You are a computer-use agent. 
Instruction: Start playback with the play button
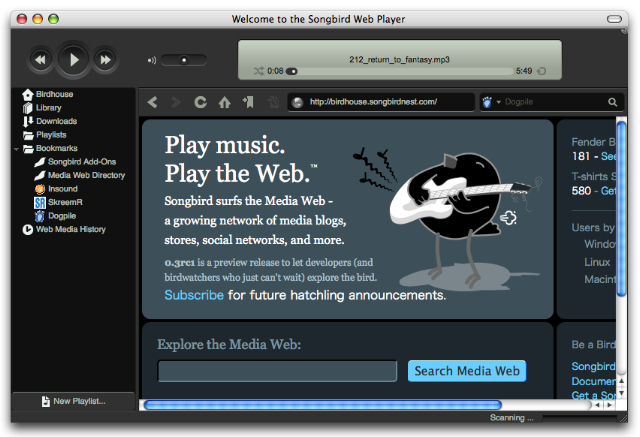[73, 60]
